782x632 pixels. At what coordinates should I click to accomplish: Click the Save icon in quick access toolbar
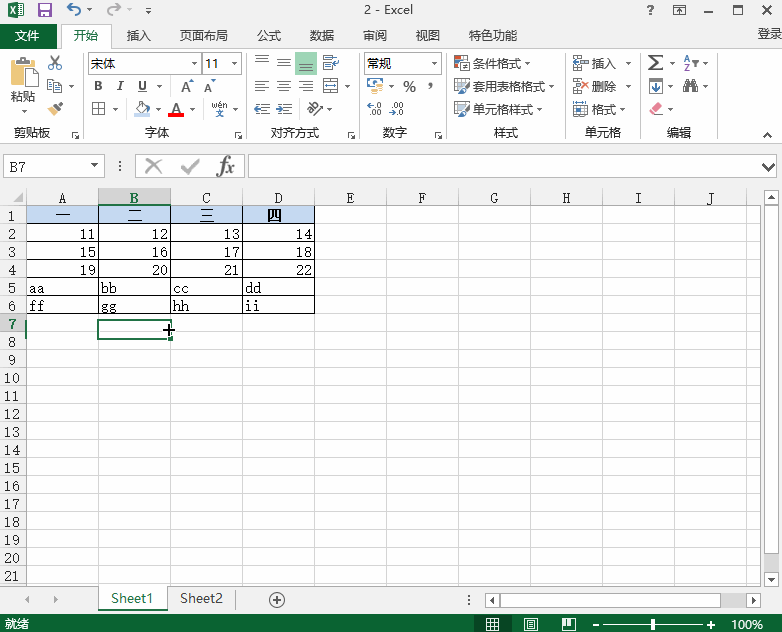45,10
